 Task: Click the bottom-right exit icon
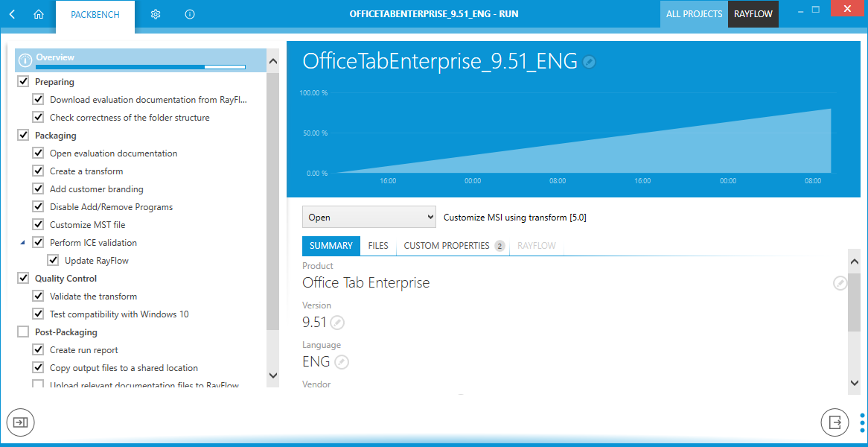835,422
